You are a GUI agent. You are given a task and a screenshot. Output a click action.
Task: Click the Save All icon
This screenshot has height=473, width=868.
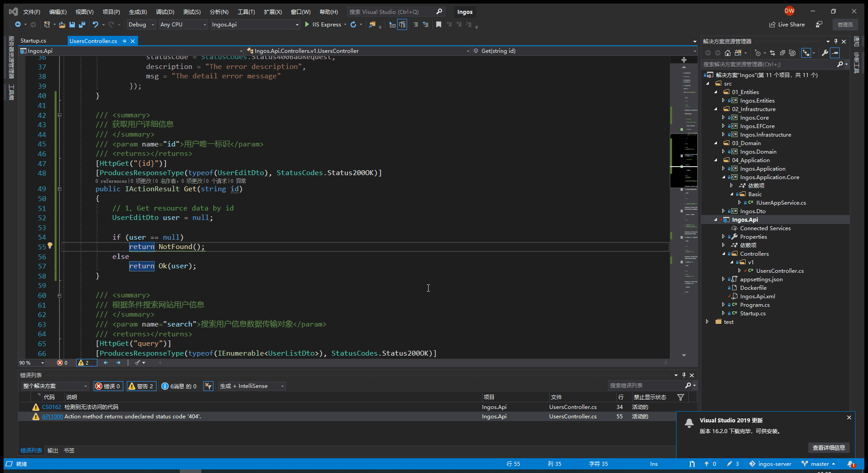click(82, 25)
